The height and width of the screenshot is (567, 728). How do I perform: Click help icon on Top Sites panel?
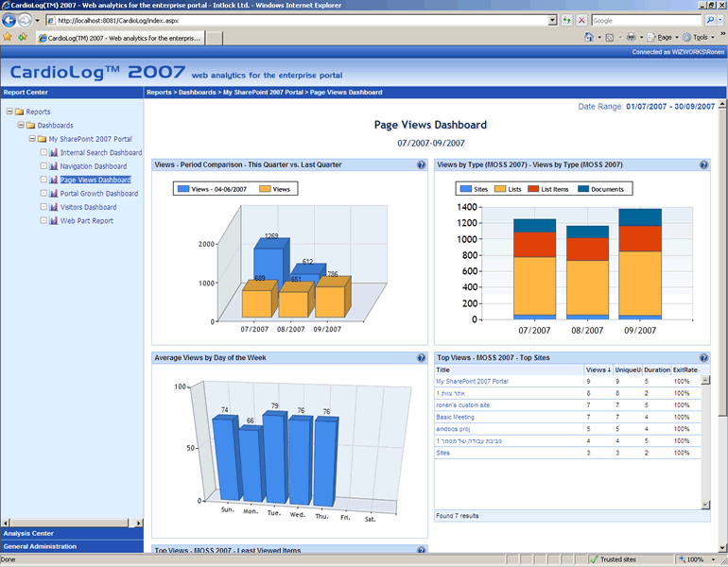[x=703, y=358]
